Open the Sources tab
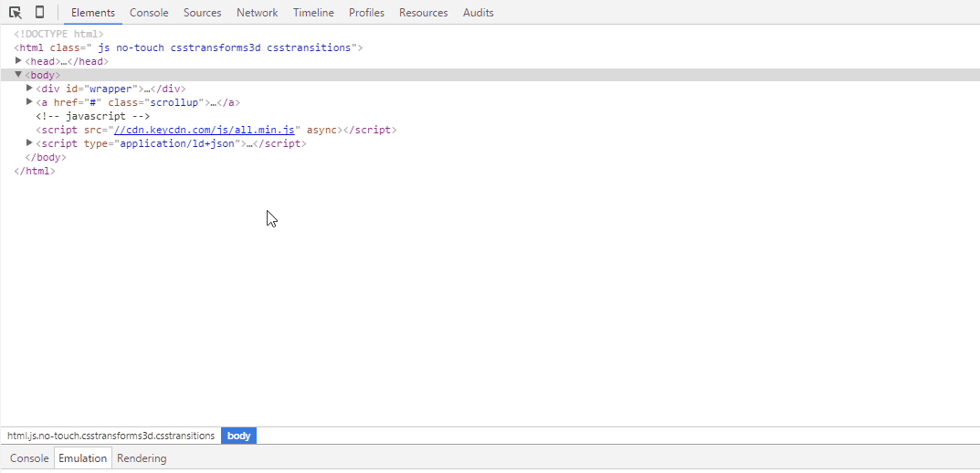The width and height of the screenshot is (980, 473). click(203, 13)
